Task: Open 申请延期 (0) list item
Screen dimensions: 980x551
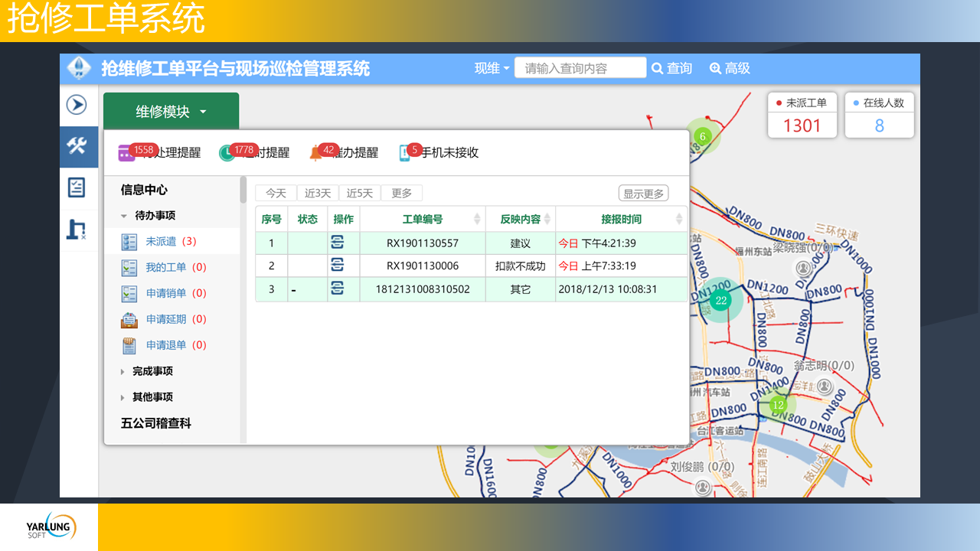Action: [x=171, y=320]
